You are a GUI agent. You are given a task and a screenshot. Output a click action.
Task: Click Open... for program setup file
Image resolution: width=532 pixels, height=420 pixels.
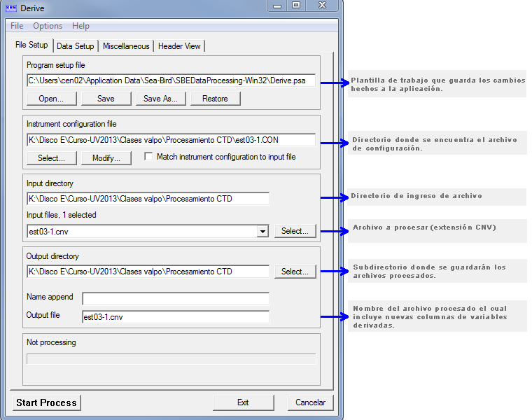(x=51, y=99)
